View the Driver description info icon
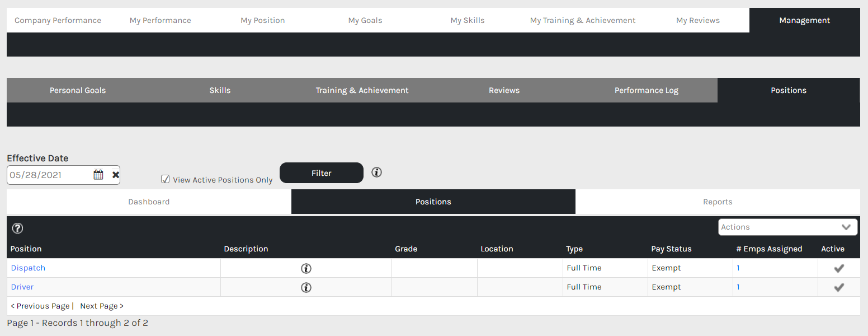868x336 pixels. coord(306,287)
